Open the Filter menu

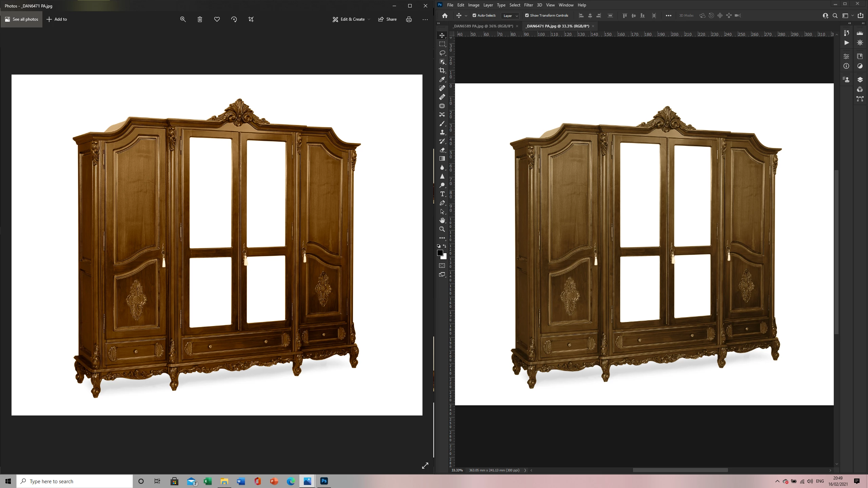pos(528,5)
